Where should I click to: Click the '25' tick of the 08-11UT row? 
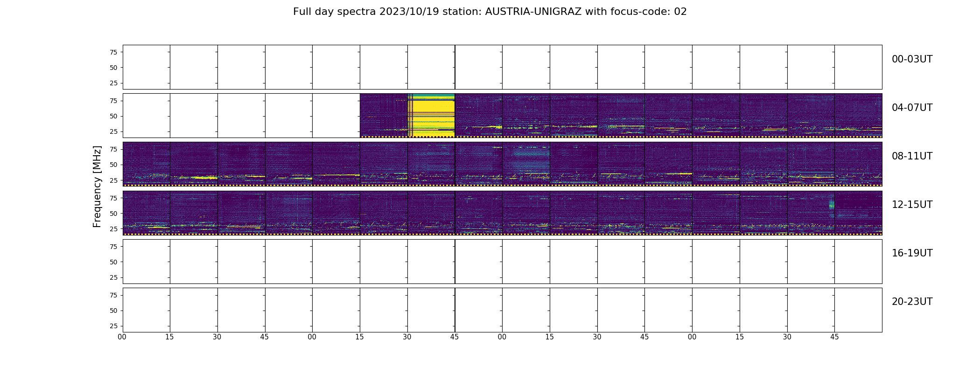click(x=113, y=180)
